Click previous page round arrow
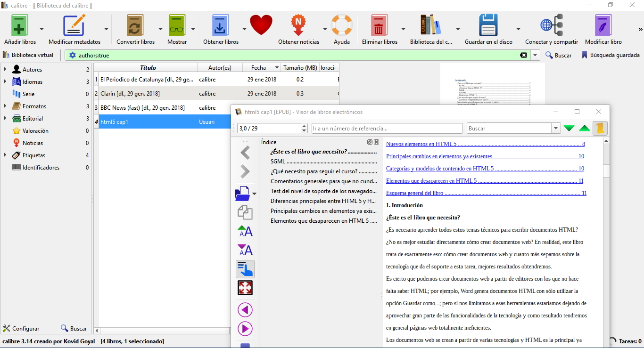Viewport: 644px width, 348px height. point(245,310)
